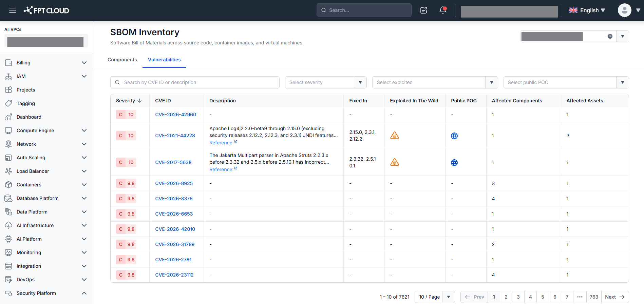Open the Select severity dropdown
Screen dimensions: 644x304
click(x=326, y=82)
